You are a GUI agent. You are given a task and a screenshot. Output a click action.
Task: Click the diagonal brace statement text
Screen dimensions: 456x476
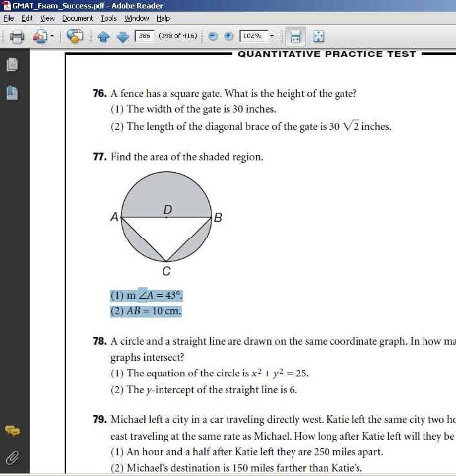coord(251,126)
